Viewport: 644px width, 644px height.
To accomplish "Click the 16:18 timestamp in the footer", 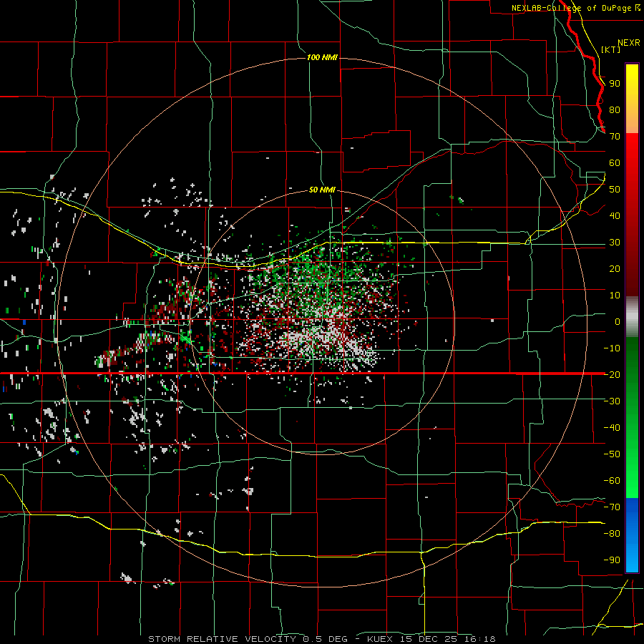I will click(480, 639).
